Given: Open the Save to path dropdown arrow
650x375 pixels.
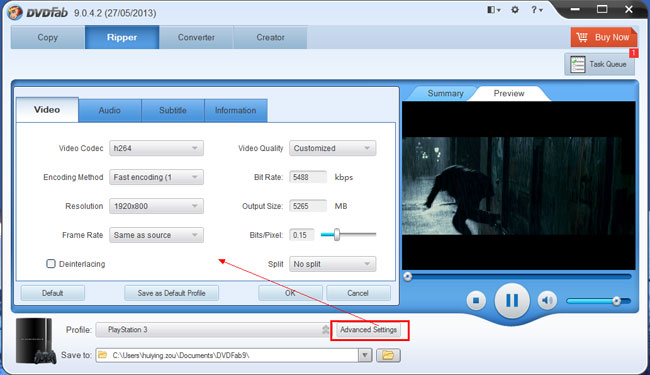Looking at the screenshot, I should [x=365, y=355].
